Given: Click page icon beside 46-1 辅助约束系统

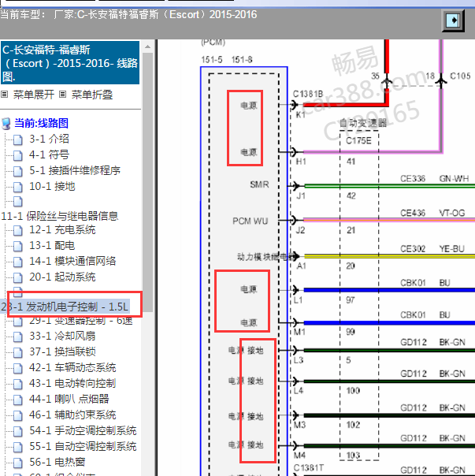Looking at the screenshot, I should point(18,416).
